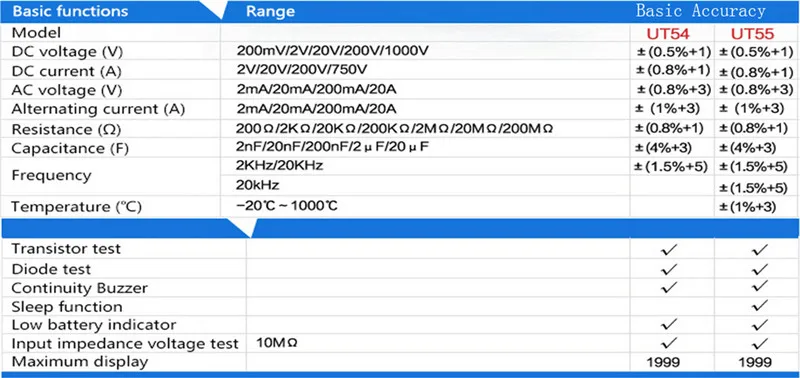Click UT54 Transistor test checkmark
Viewport: 800px width, 378px height.
669,249
